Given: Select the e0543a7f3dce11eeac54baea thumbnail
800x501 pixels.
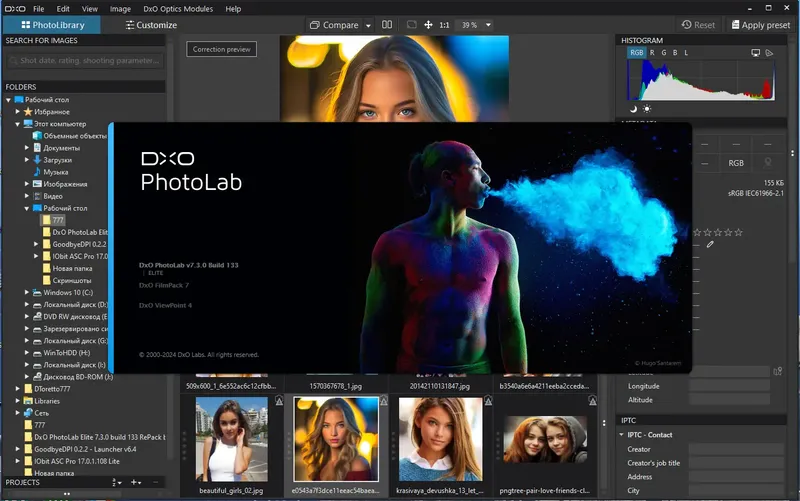Looking at the screenshot, I should pos(336,439).
